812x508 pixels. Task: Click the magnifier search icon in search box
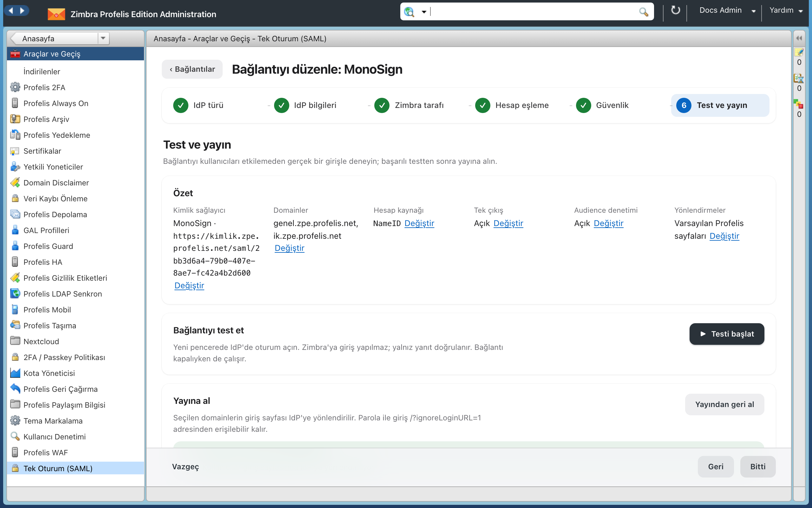click(x=643, y=12)
